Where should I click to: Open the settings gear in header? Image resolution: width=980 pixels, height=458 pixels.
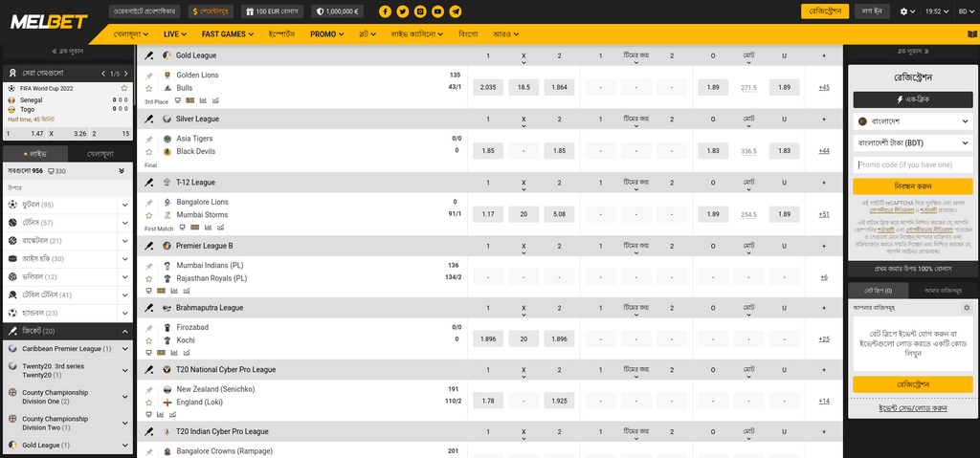[x=907, y=11]
